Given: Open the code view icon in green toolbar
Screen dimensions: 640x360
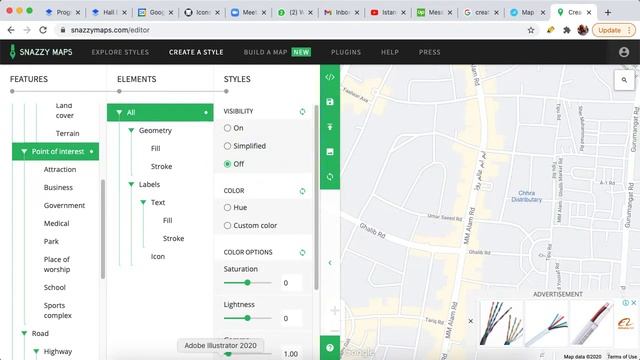Looking at the screenshot, I should tap(330, 77).
